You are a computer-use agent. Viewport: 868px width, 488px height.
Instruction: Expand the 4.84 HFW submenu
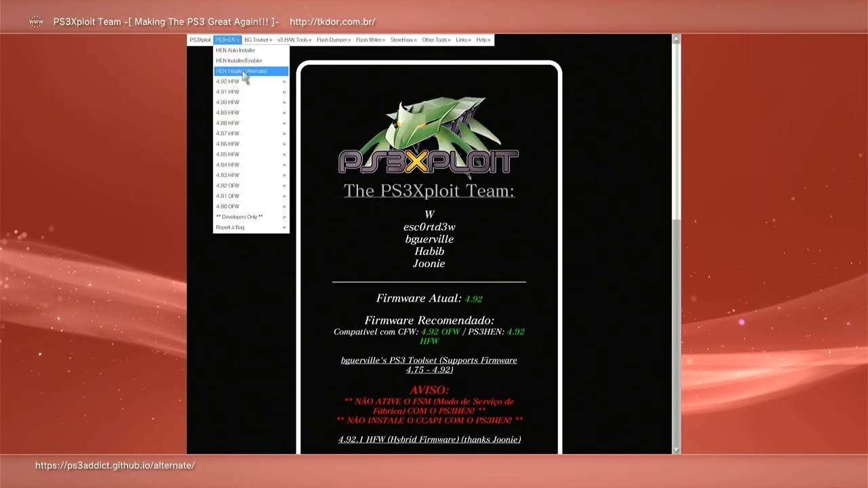coord(251,165)
